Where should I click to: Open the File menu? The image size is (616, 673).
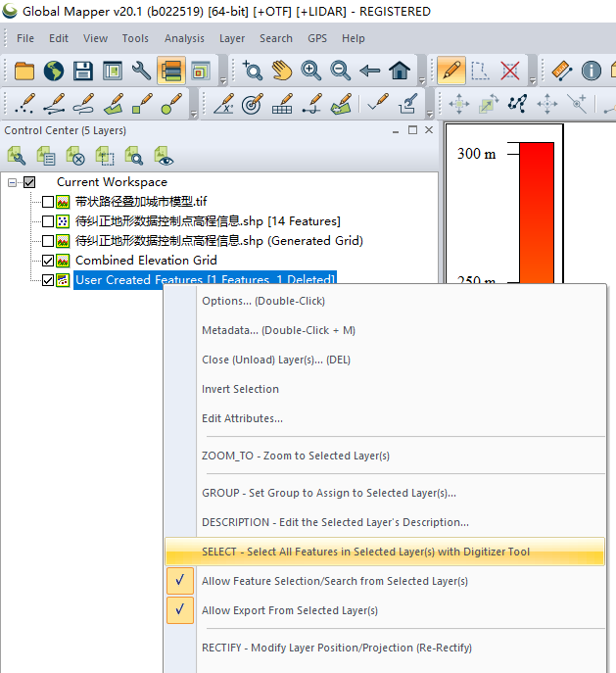coord(25,38)
